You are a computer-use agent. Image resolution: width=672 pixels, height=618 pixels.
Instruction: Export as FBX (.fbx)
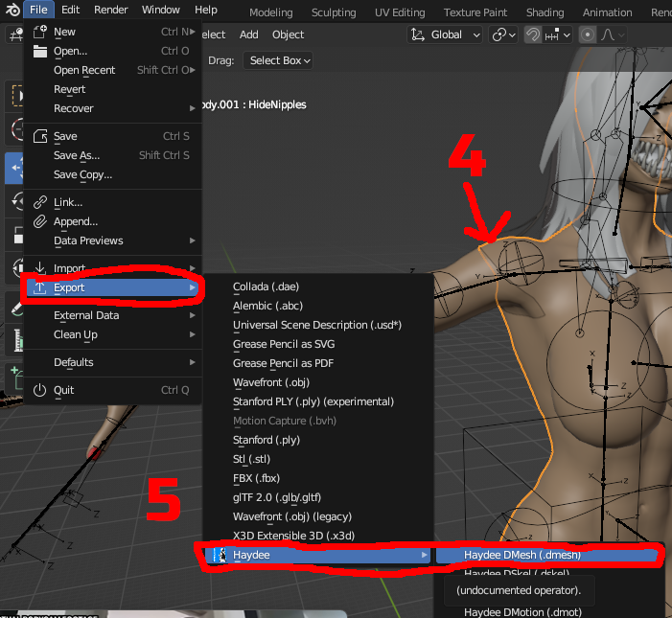318,478
